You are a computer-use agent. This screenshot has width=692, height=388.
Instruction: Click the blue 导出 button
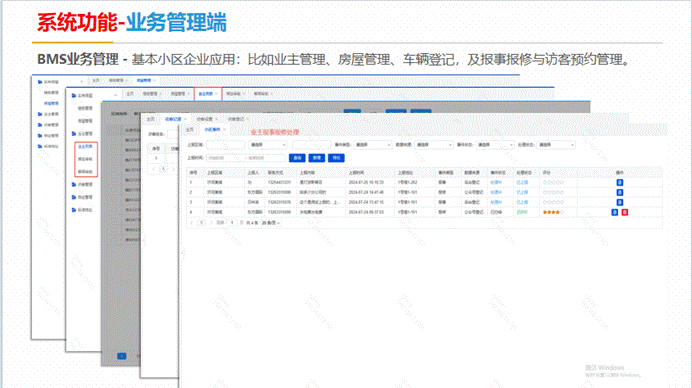(336, 158)
